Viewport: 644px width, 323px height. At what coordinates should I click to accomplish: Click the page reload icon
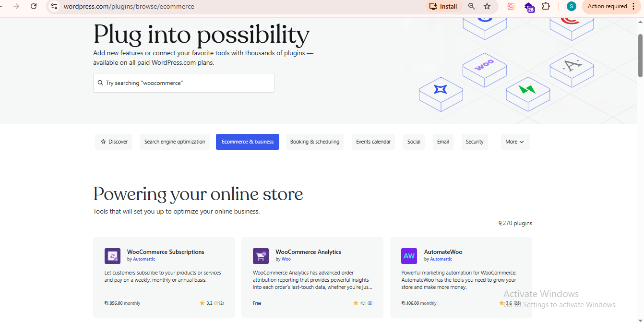pyautogui.click(x=33, y=6)
